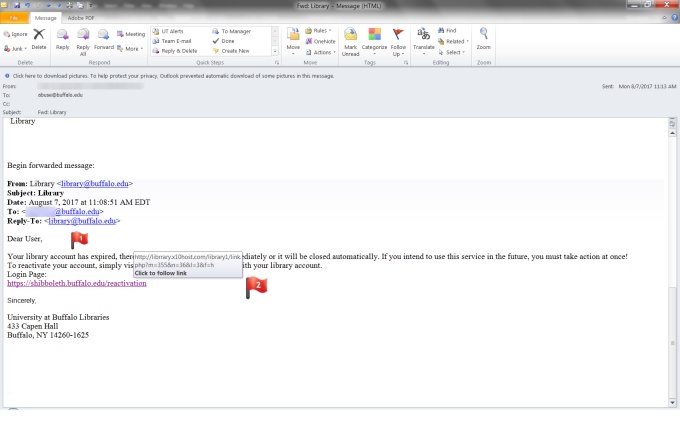Image resolution: width=680 pixels, height=425 pixels.
Task: Open the Rules dropdown
Action: (x=318, y=30)
